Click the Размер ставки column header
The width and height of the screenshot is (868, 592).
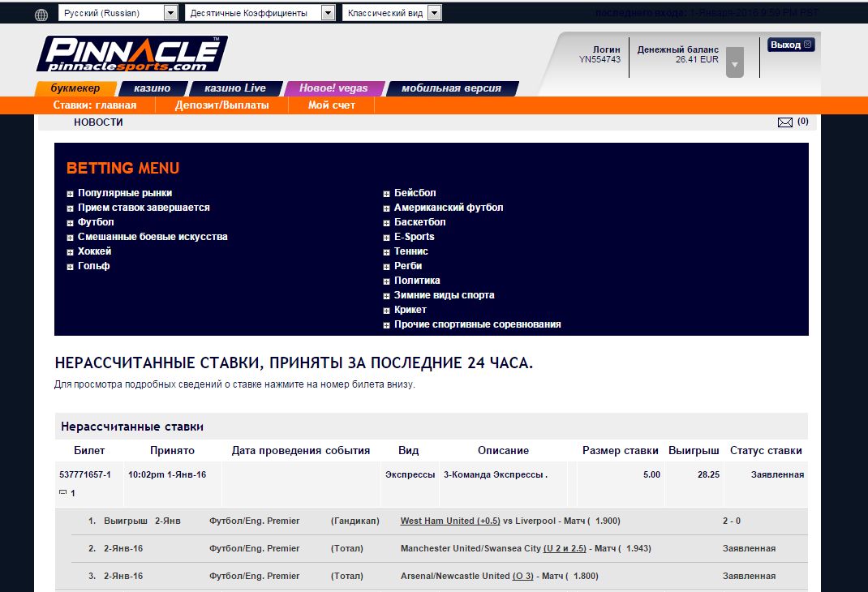pyautogui.click(x=620, y=451)
